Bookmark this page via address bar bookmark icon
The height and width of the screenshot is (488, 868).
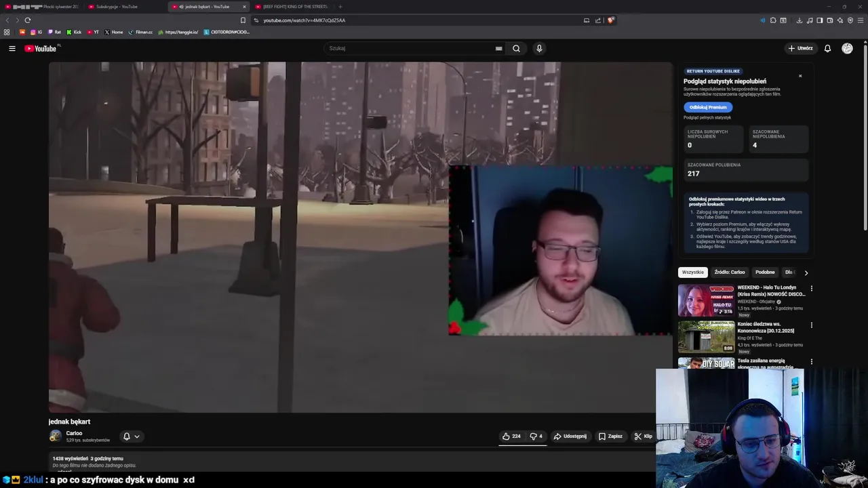pos(243,20)
